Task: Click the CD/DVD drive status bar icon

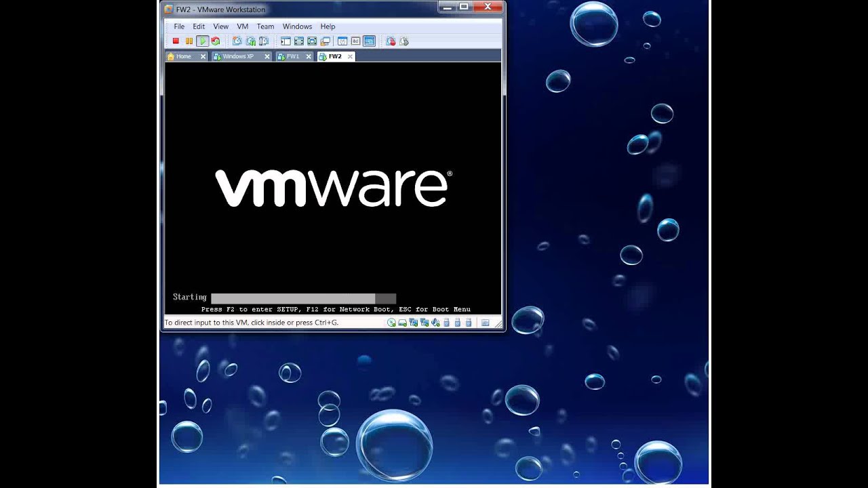Action: click(x=391, y=323)
